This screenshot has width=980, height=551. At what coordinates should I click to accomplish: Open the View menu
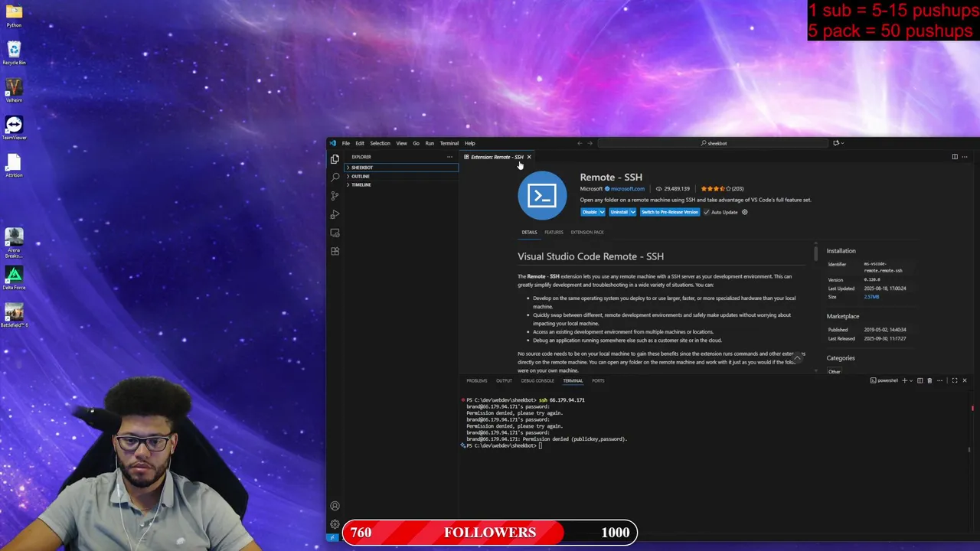[401, 143]
